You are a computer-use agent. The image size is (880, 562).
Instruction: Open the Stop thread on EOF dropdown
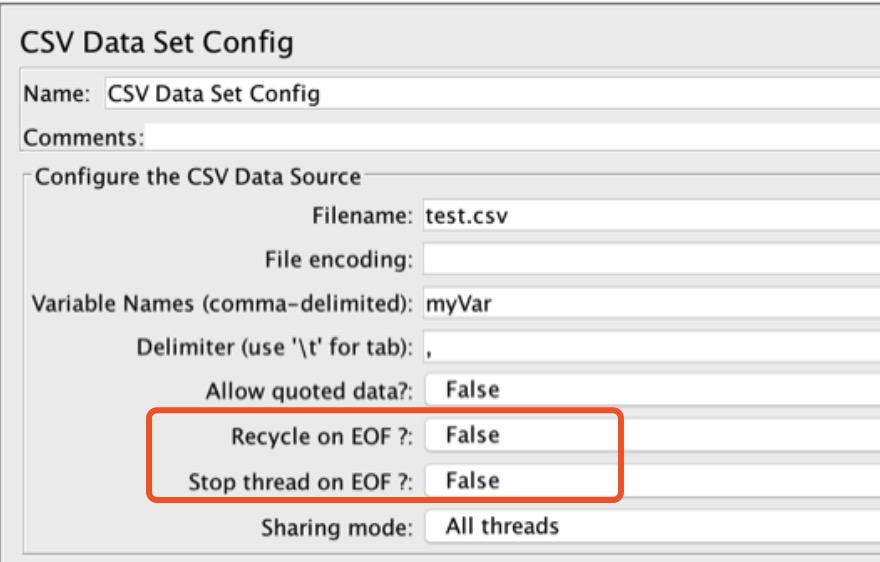(652, 481)
